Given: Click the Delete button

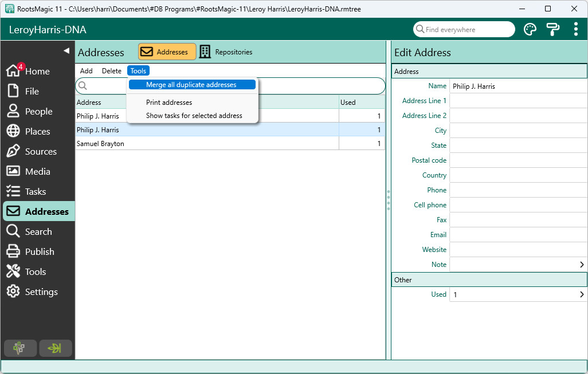Looking at the screenshot, I should [111, 71].
